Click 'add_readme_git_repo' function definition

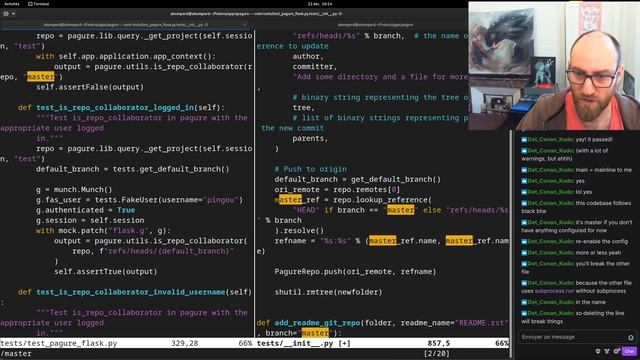(x=317, y=323)
